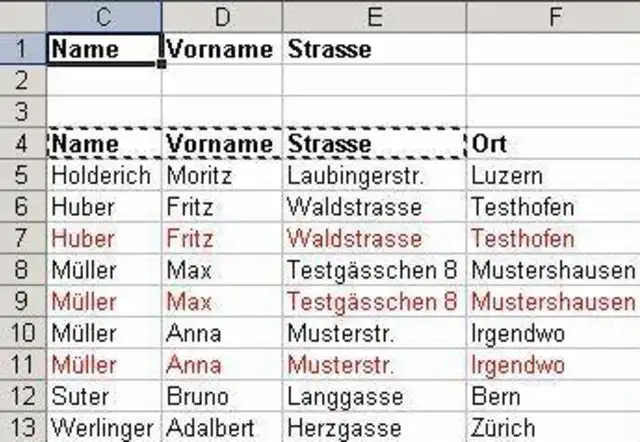The image size is (640, 442).
Task: Click row header 13
Action: point(22,427)
